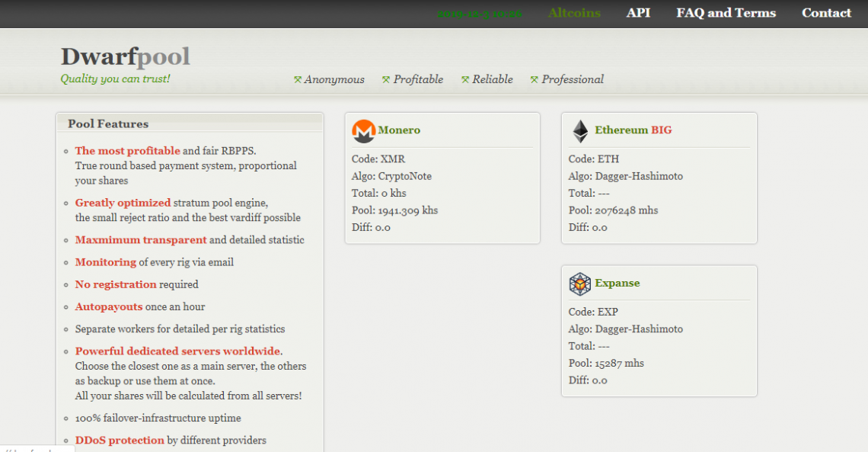Click the Ethereum diamond logo icon
Viewport: 868px width, 452px height.
(x=580, y=131)
